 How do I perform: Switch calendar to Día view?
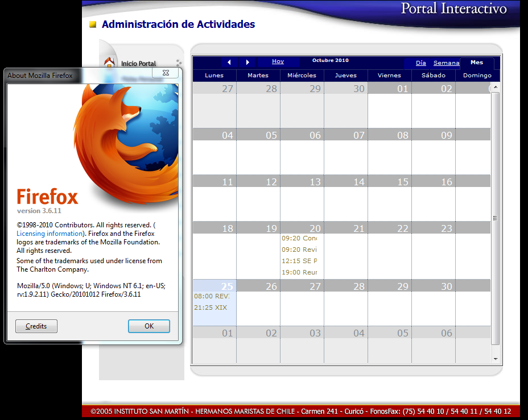[421, 63]
